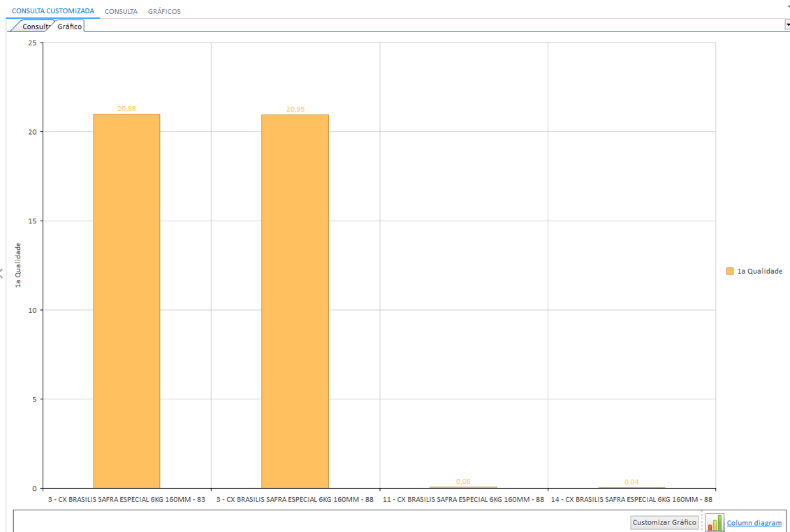Open the CONSULTA CUSTOMIZADA tab
This screenshot has height=532, width=790.
coord(53,11)
